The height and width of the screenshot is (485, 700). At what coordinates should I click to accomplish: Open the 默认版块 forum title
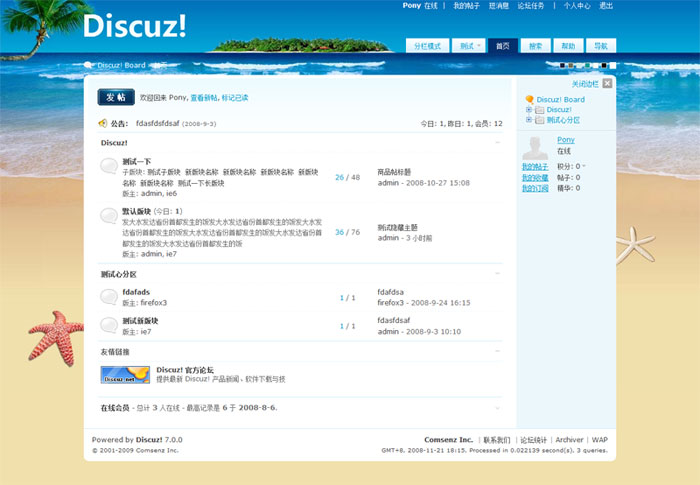137,211
